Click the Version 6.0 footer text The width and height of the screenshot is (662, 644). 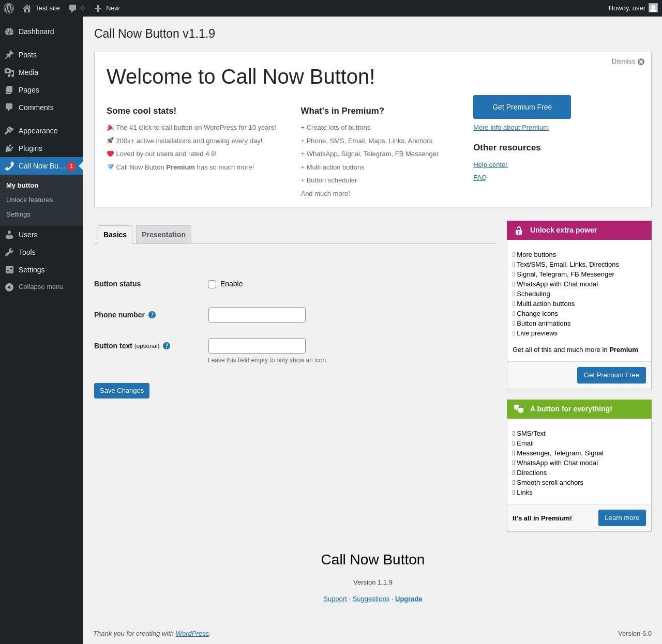pyautogui.click(x=635, y=634)
